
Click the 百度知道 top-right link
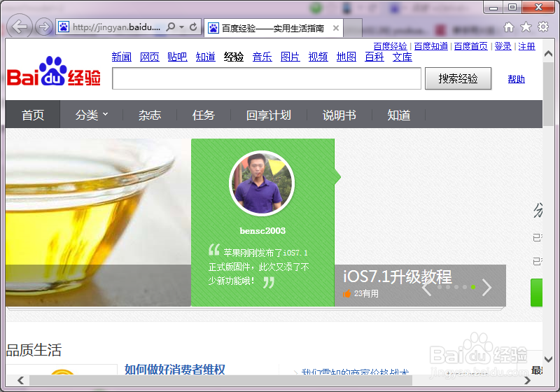click(430, 46)
